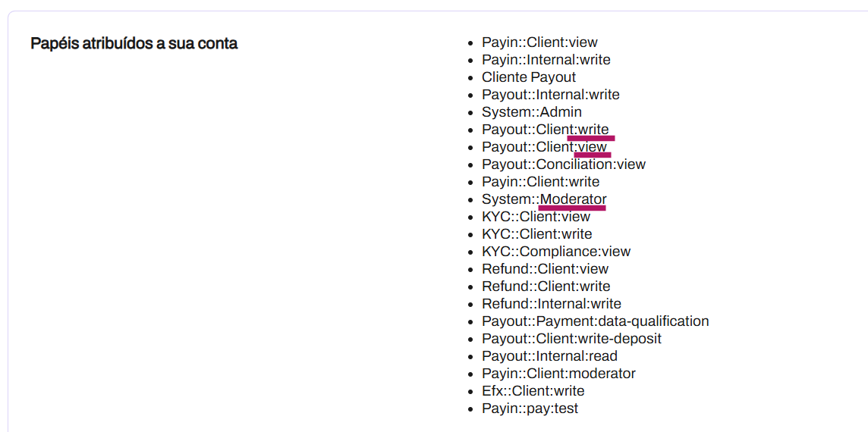868x432 pixels.
Task: Select the Payin::Internal:write list item
Action: point(546,60)
